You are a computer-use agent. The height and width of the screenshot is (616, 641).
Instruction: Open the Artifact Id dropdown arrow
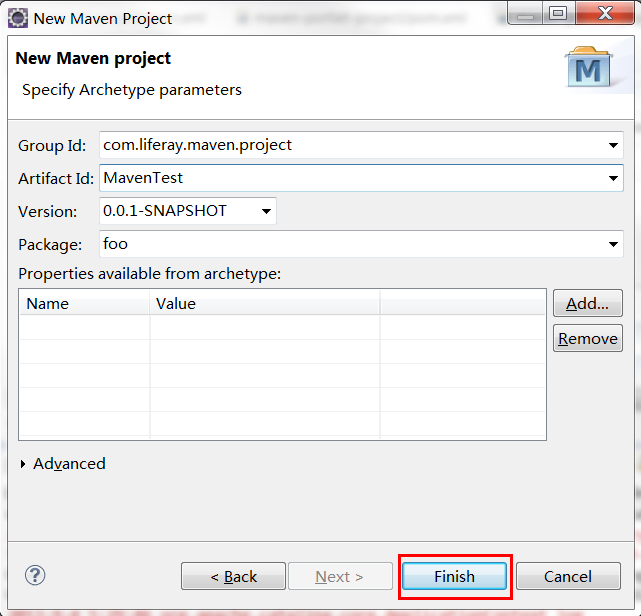click(x=613, y=178)
